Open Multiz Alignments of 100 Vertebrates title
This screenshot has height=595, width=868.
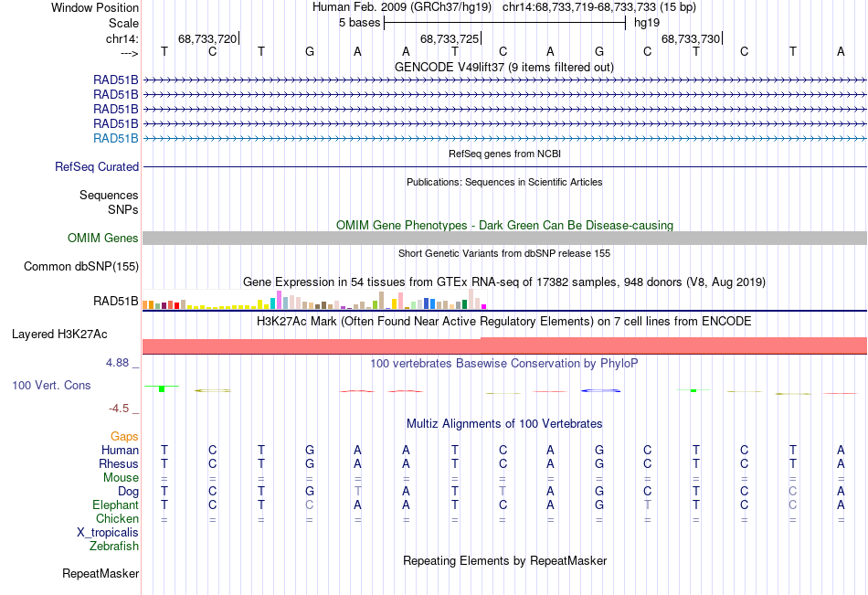coord(504,424)
